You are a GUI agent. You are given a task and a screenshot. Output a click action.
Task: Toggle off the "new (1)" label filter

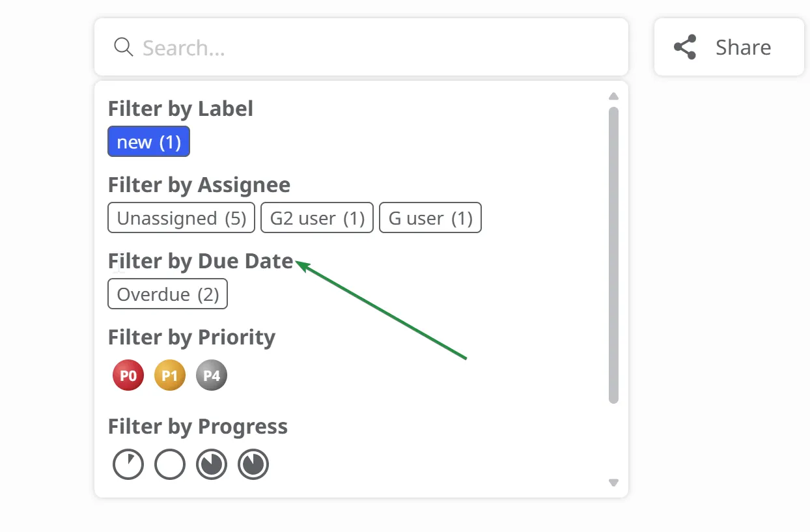(x=148, y=142)
